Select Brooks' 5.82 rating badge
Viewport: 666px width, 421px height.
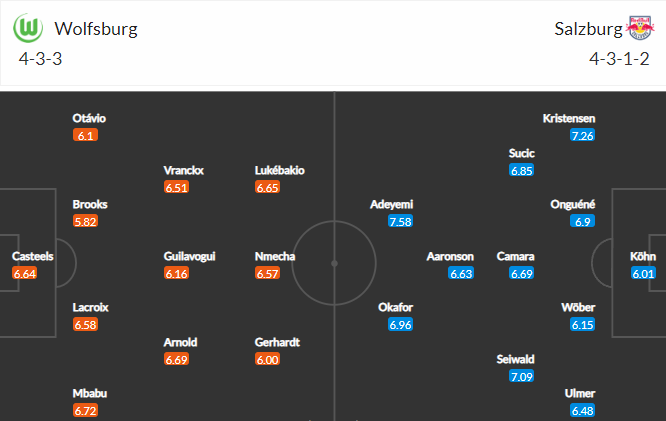[85, 221]
